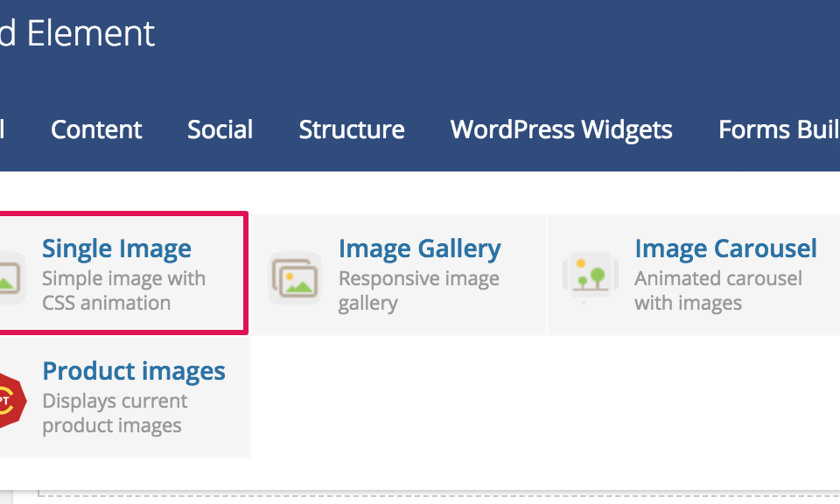Insert the Image Carousel element
Screen dimensions: 840x504
click(694, 275)
